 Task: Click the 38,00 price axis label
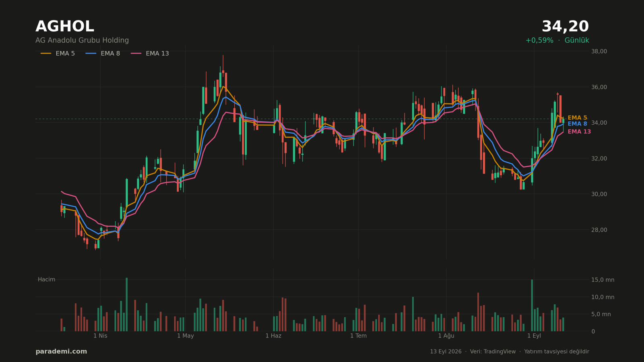599,51
